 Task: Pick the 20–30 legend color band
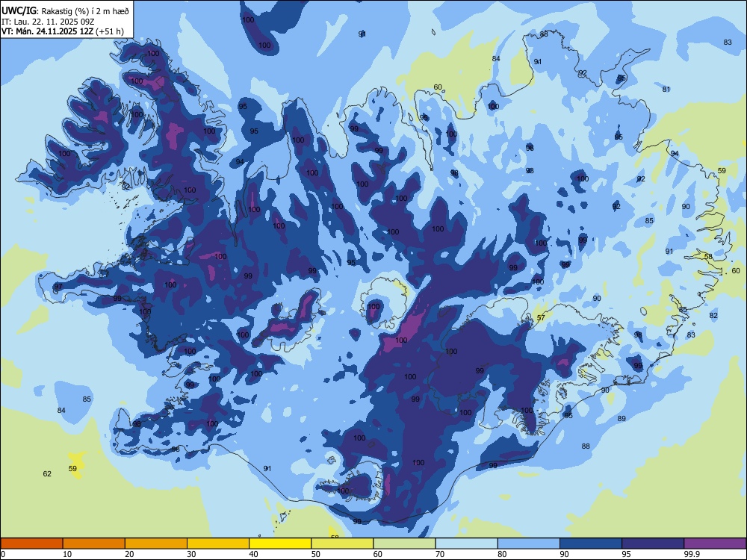(x=156, y=544)
